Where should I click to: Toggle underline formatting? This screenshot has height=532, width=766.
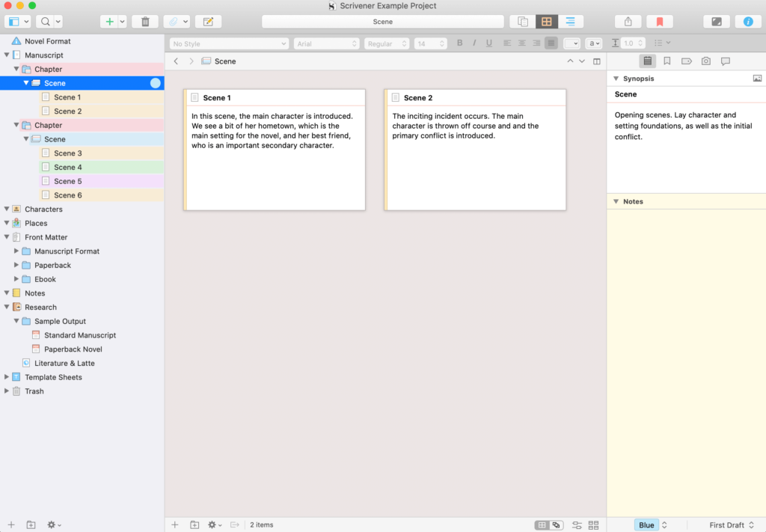(x=489, y=43)
